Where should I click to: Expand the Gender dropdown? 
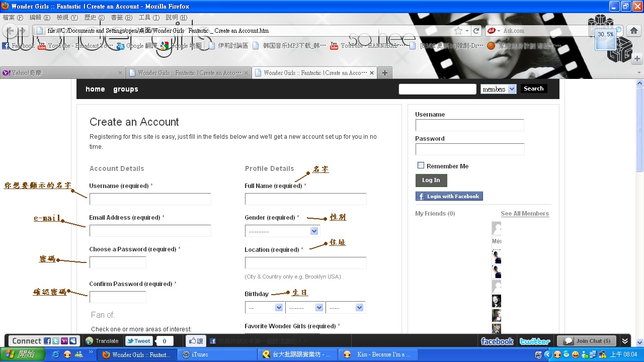coord(282,231)
